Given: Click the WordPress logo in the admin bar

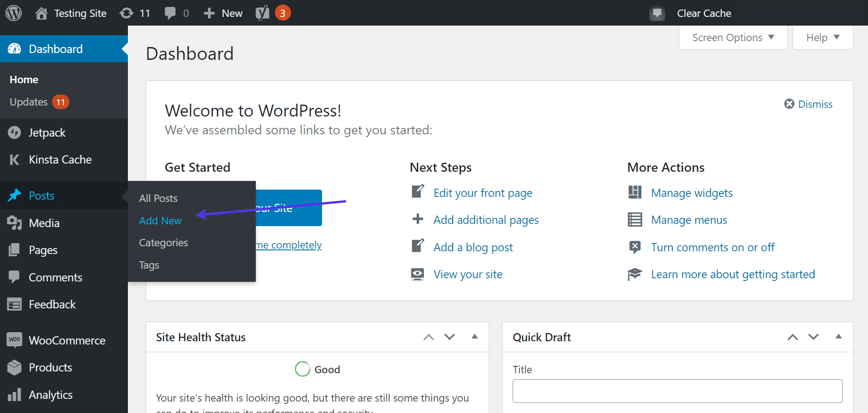Looking at the screenshot, I should (13, 13).
